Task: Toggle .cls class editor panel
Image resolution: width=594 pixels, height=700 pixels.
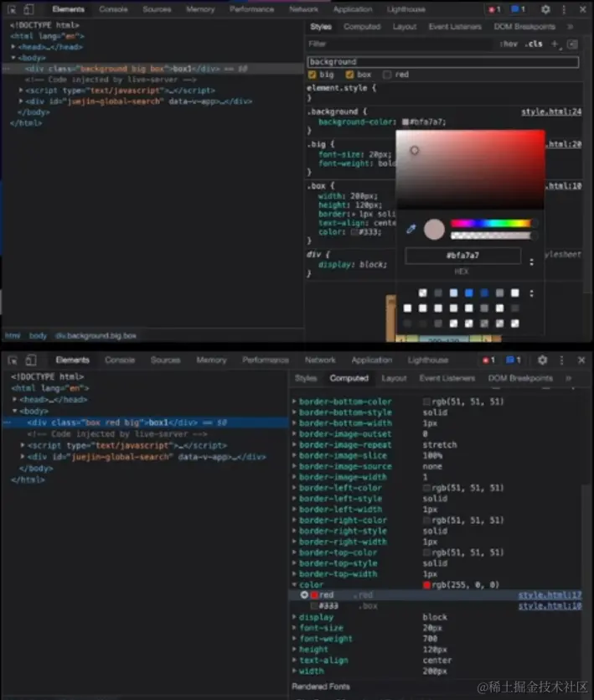Action: [x=534, y=44]
